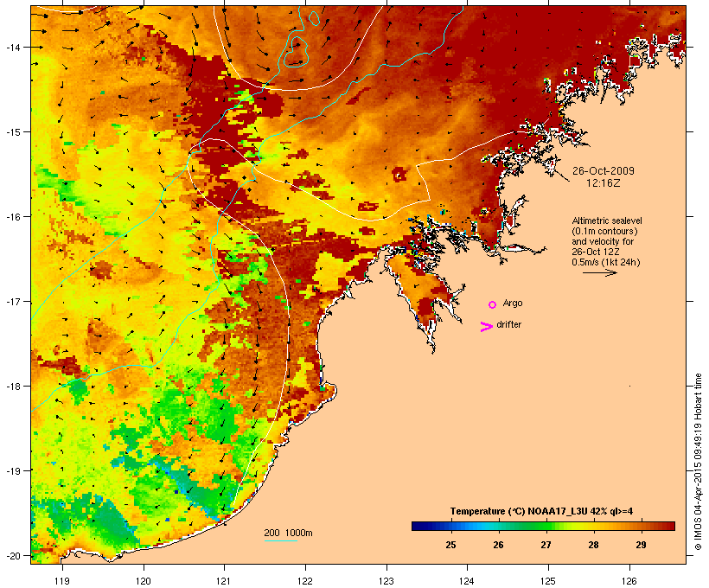Viewport: 709px width, 588px height.
Task: Click the -17 latitude axis label
Action: pyautogui.click(x=13, y=301)
